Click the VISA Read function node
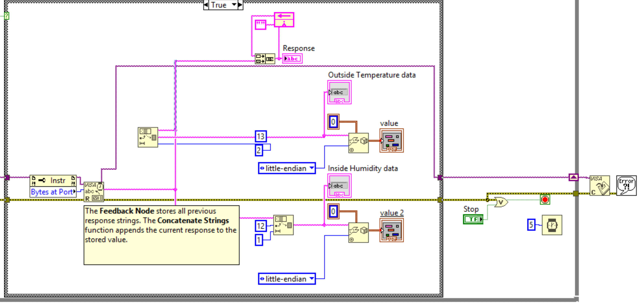644x306 pixels. (x=94, y=192)
